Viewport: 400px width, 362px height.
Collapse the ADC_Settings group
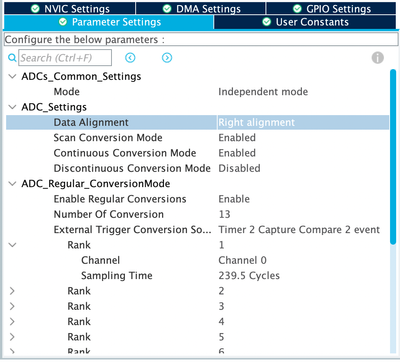12,107
